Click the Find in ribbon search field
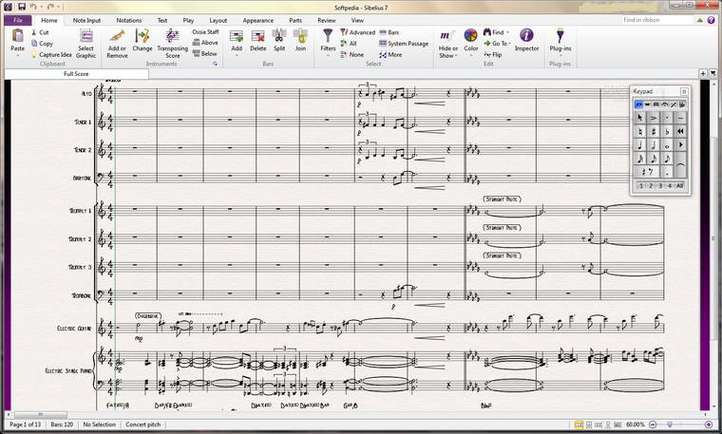The height and width of the screenshot is (434, 722). [x=657, y=20]
